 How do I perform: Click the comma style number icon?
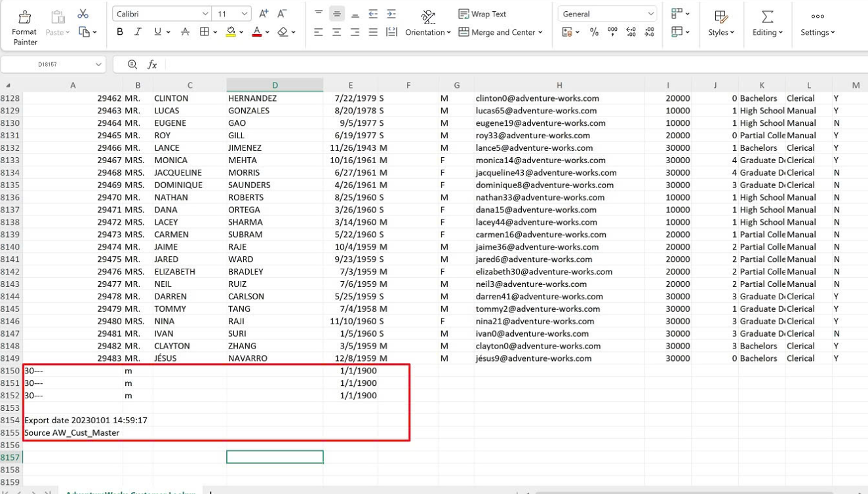tap(612, 32)
